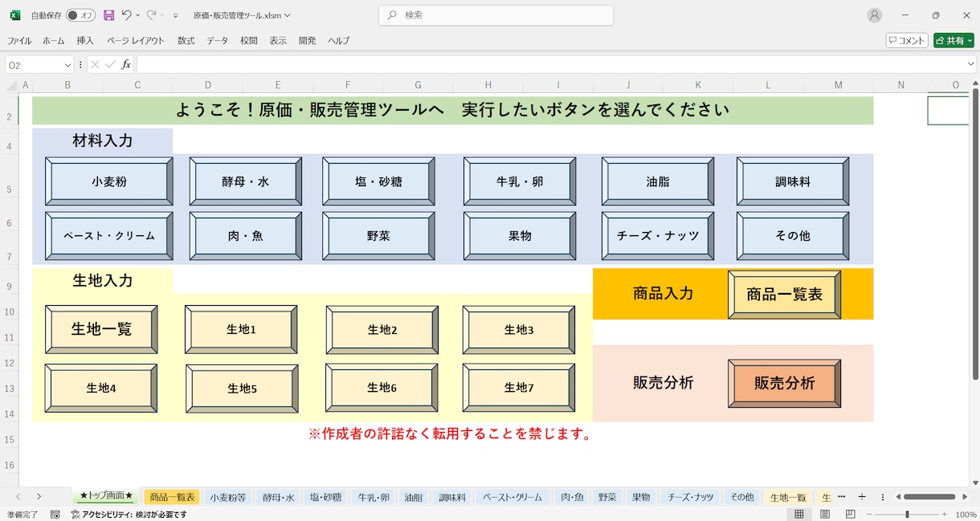Select the 生地一覧 sheet tab
The height and width of the screenshot is (521, 980).
click(x=788, y=497)
